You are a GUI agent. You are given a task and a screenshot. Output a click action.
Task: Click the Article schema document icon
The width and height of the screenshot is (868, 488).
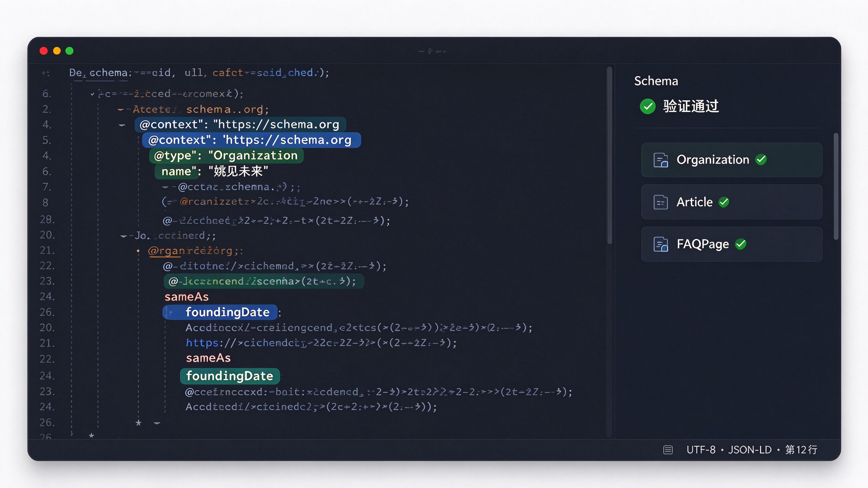660,202
